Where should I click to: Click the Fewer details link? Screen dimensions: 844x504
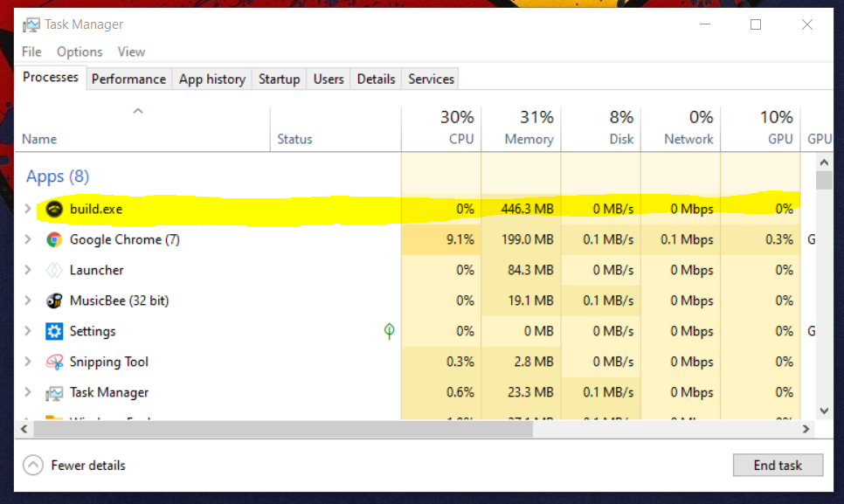point(88,466)
